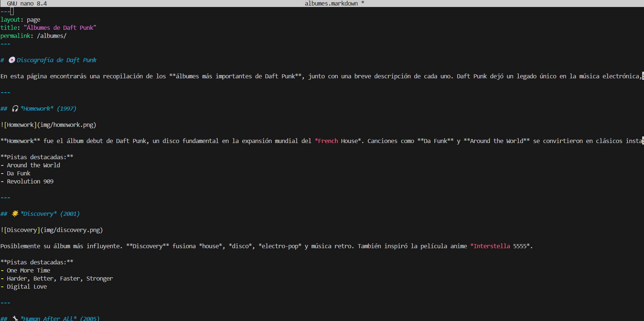
Task: Click the star emoji in Discovery heading
Action: [x=15, y=214]
